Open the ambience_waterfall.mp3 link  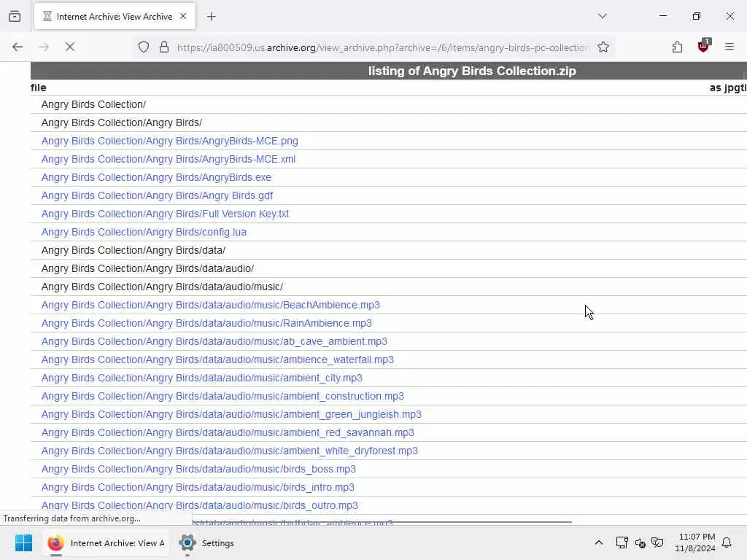(x=217, y=359)
